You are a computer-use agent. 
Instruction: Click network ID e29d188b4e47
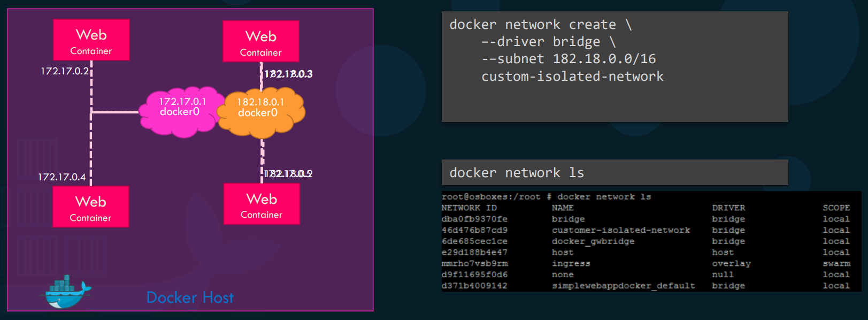474,252
